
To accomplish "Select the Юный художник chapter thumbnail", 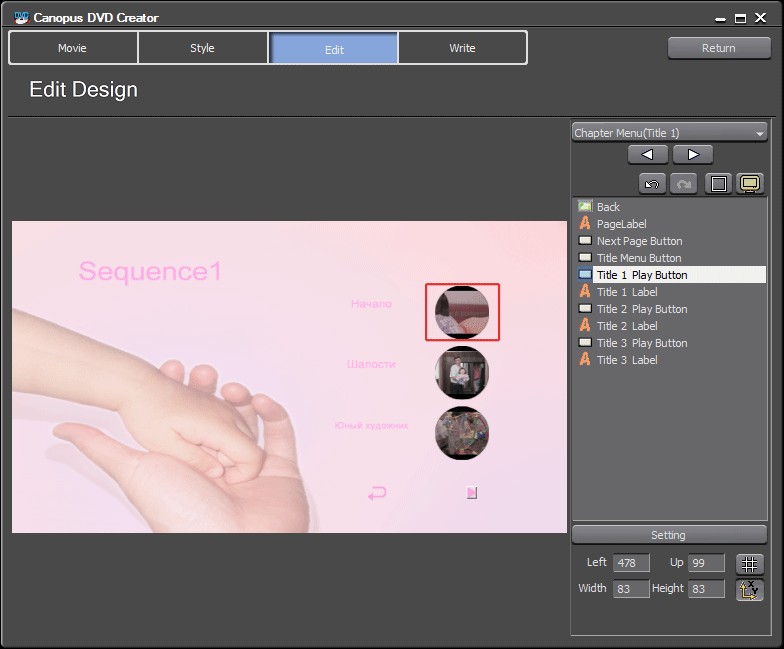I will click(462, 433).
